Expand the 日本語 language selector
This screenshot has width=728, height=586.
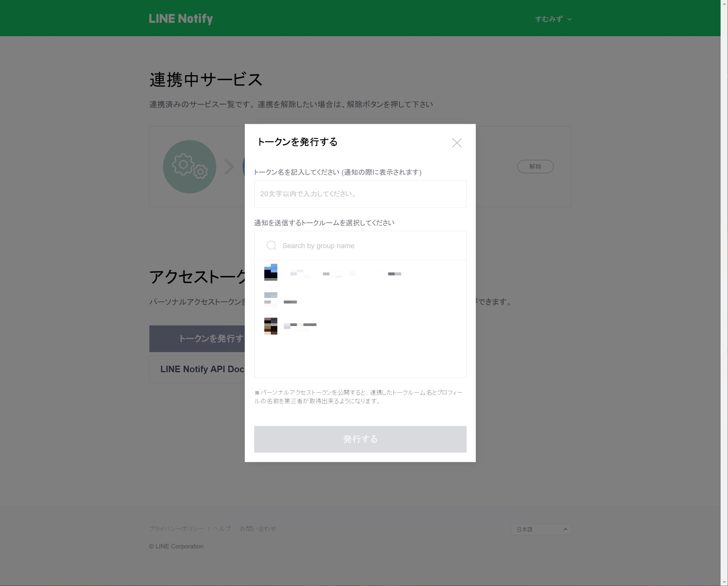541,529
